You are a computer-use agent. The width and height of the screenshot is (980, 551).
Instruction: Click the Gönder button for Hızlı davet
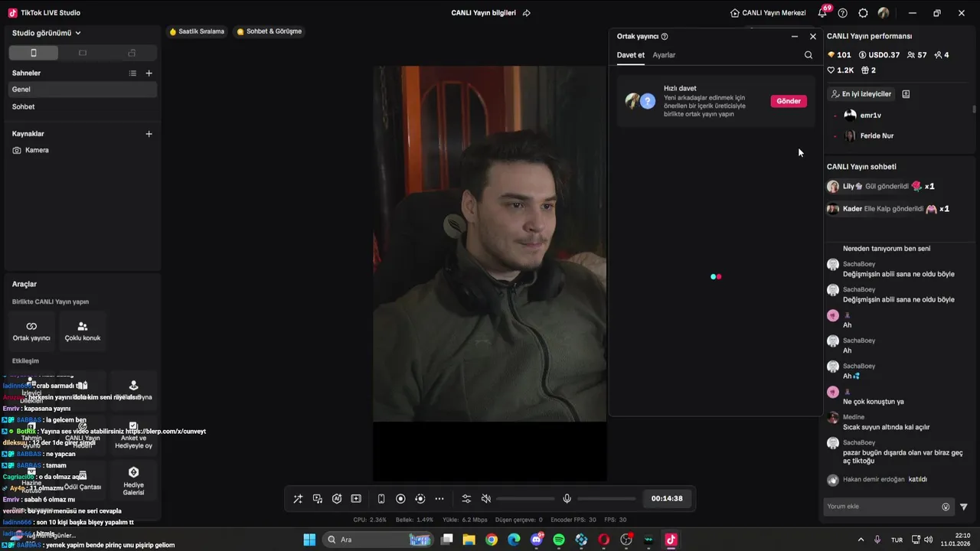click(x=789, y=101)
